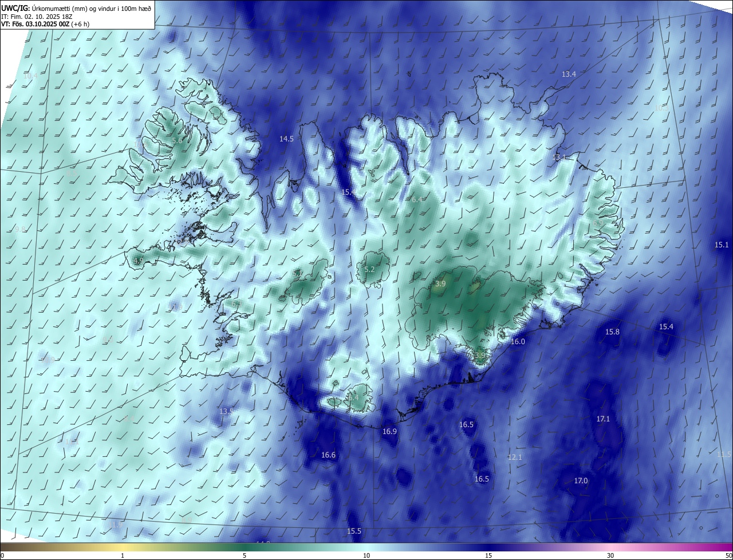Image resolution: width=733 pixels, height=560 pixels.
Task: Click the 5.2 value label on the map
Action: point(369,269)
